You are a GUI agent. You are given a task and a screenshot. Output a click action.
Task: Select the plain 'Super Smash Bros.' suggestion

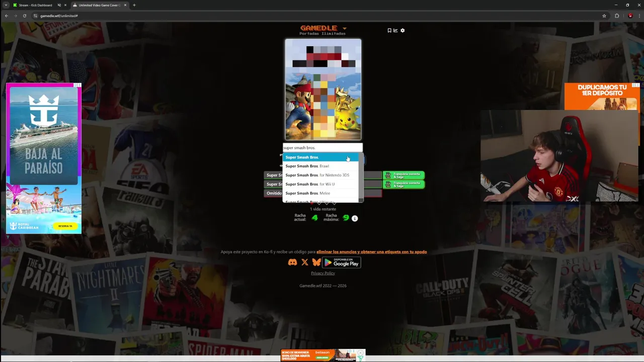(x=320, y=157)
